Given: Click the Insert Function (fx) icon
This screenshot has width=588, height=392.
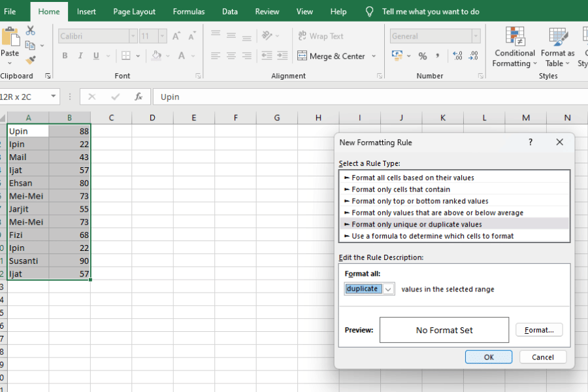Looking at the screenshot, I should coord(137,97).
